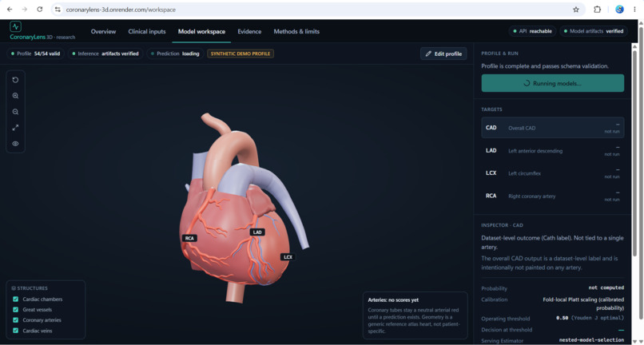Click the Profile 54/54 valid badge
Image resolution: width=644 pixels, height=345 pixels.
click(x=36, y=54)
